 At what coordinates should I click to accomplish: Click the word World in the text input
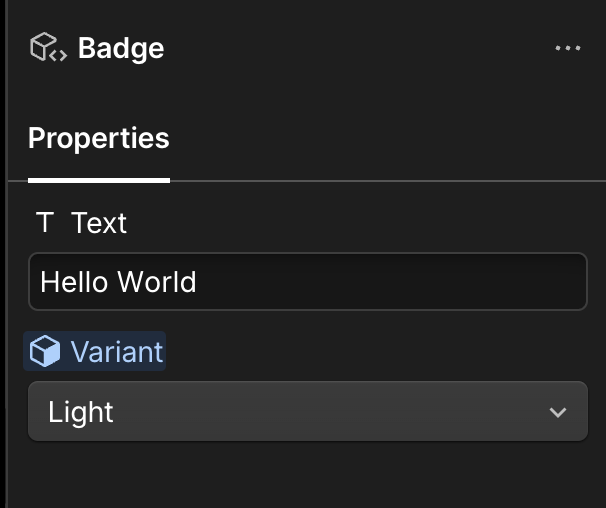coord(157,282)
